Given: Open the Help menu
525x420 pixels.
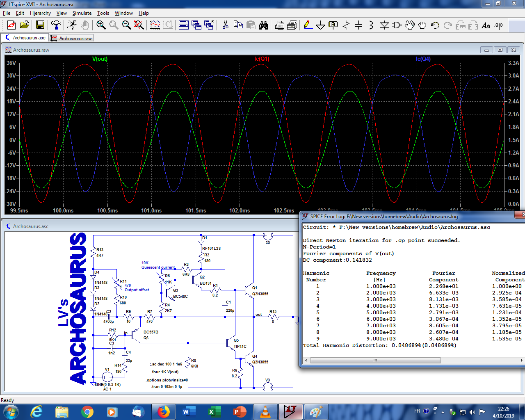Looking at the screenshot, I should coord(144,13).
